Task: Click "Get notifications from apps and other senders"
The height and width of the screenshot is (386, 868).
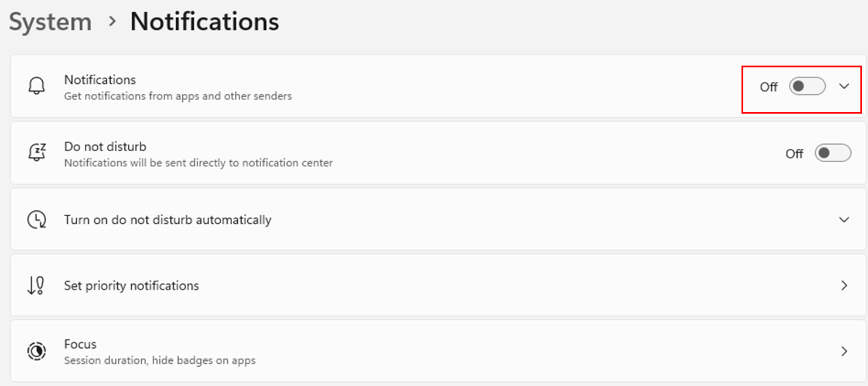Action: click(177, 96)
